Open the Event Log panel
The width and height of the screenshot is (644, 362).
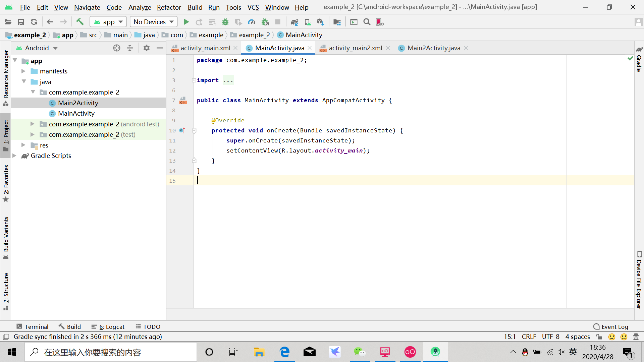click(614, 326)
